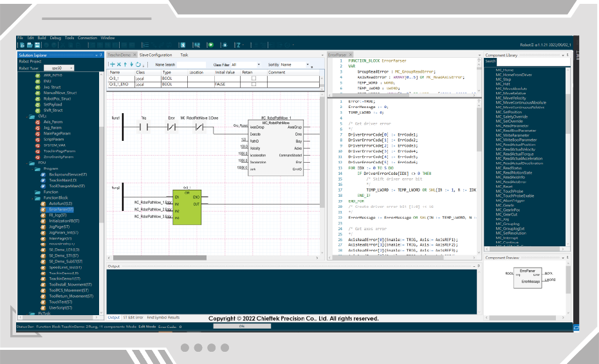Select MC_MoveAbsolute in the Component Library
The height and width of the screenshot is (364, 599).
coord(511,88)
